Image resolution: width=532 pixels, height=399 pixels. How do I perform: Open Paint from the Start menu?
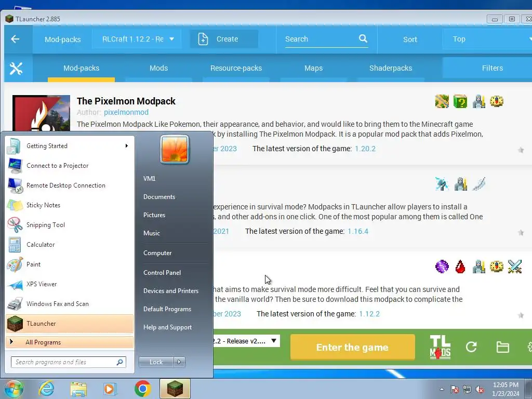tap(70, 264)
